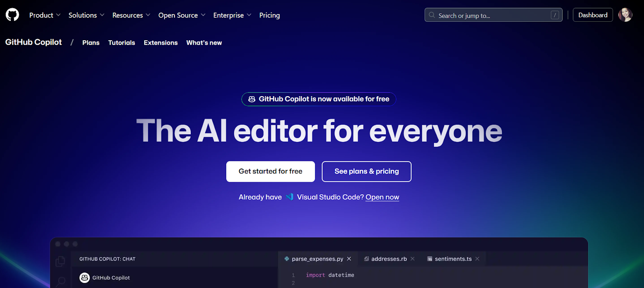Go to the Pricing page
Viewport: 644px width, 288px height.
[269, 15]
